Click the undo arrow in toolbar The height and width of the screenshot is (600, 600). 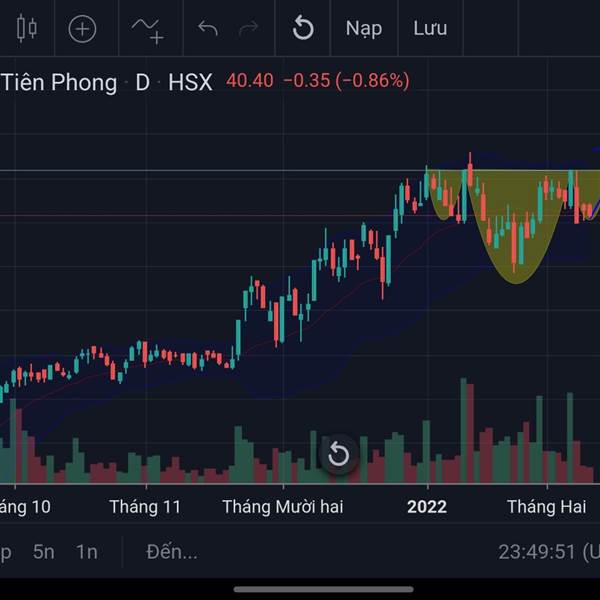click(208, 29)
